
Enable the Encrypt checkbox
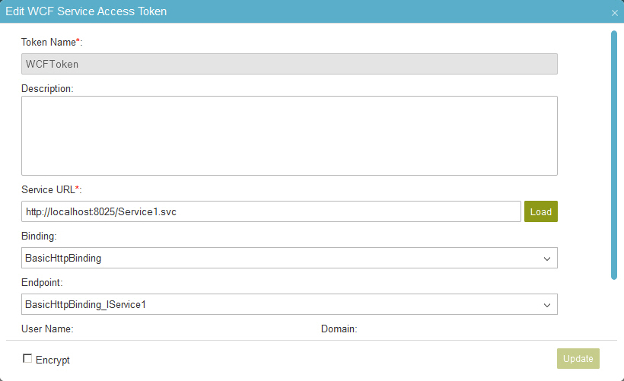27,359
